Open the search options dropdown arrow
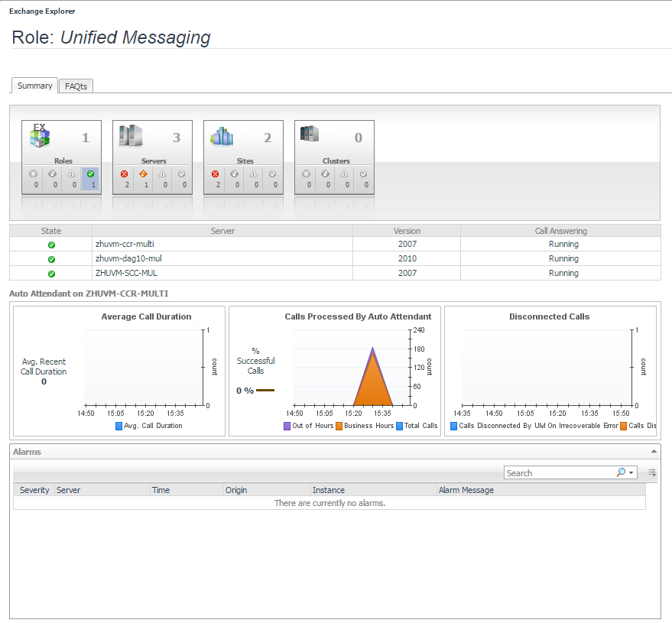The width and height of the screenshot is (672, 623). pos(631,472)
